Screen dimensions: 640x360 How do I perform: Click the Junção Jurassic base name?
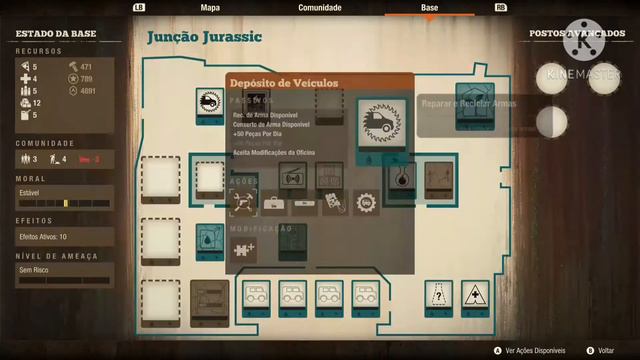point(204,37)
